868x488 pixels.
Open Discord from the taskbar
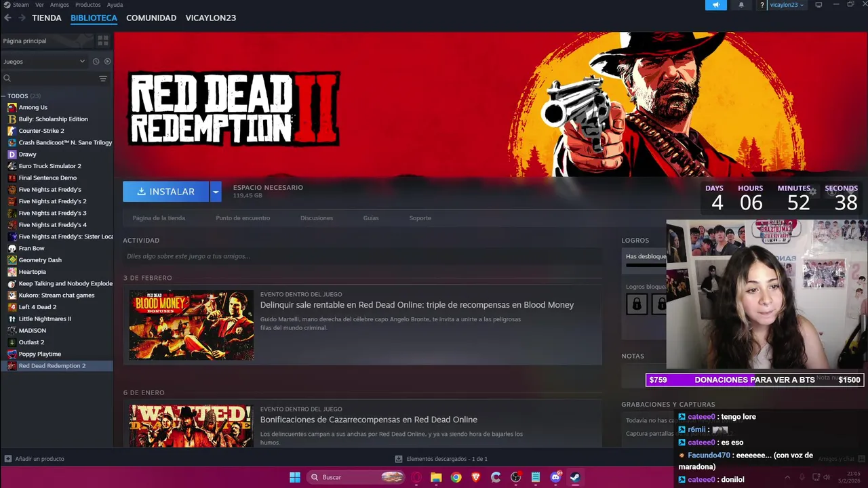pyautogui.click(x=555, y=477)
